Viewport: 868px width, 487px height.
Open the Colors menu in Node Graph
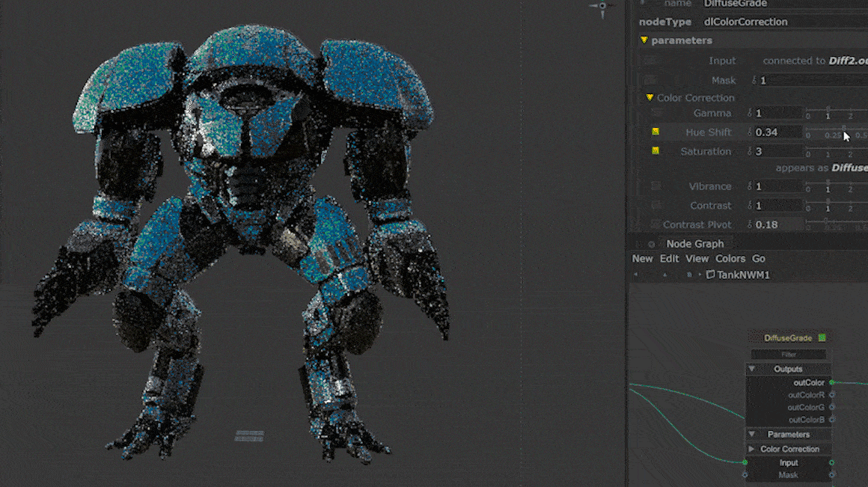coord(730,259)
